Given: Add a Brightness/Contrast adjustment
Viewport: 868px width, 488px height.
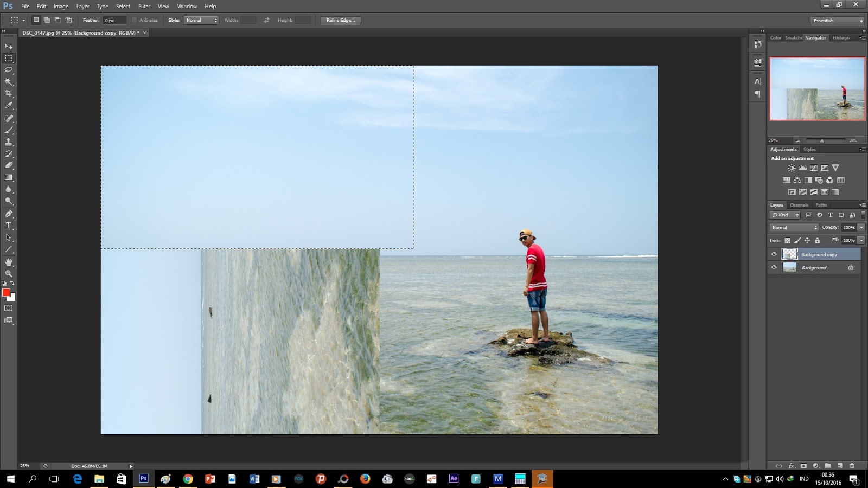Looking at the screenshot, I should click(792, 168).
